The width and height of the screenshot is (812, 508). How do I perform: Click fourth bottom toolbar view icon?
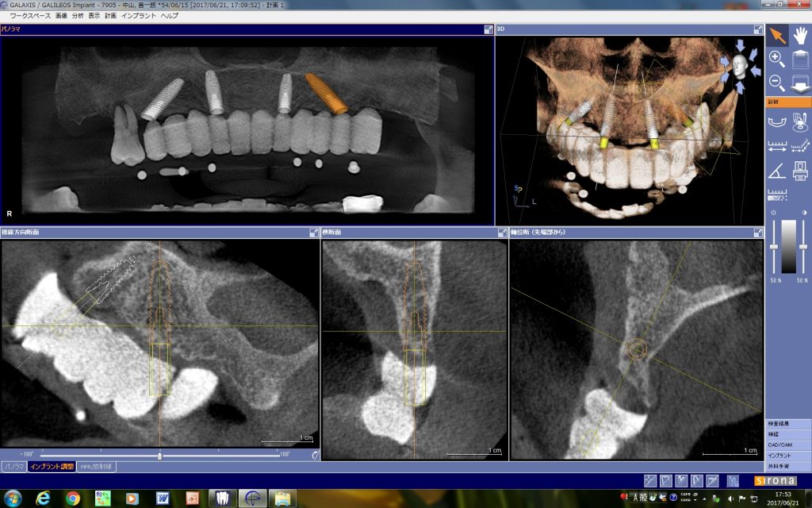(697, 481)
